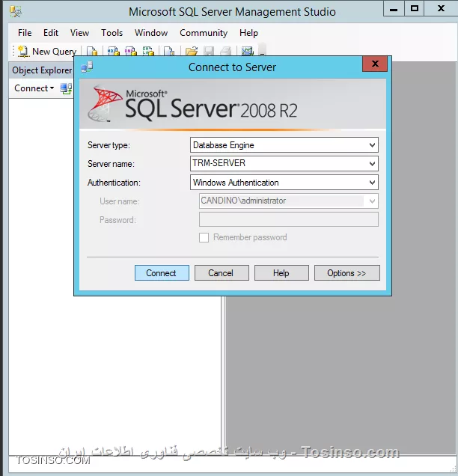Click the Management Studio app icon in title bar
Viewport: 458px width, 476px height.
coord(16,11)
